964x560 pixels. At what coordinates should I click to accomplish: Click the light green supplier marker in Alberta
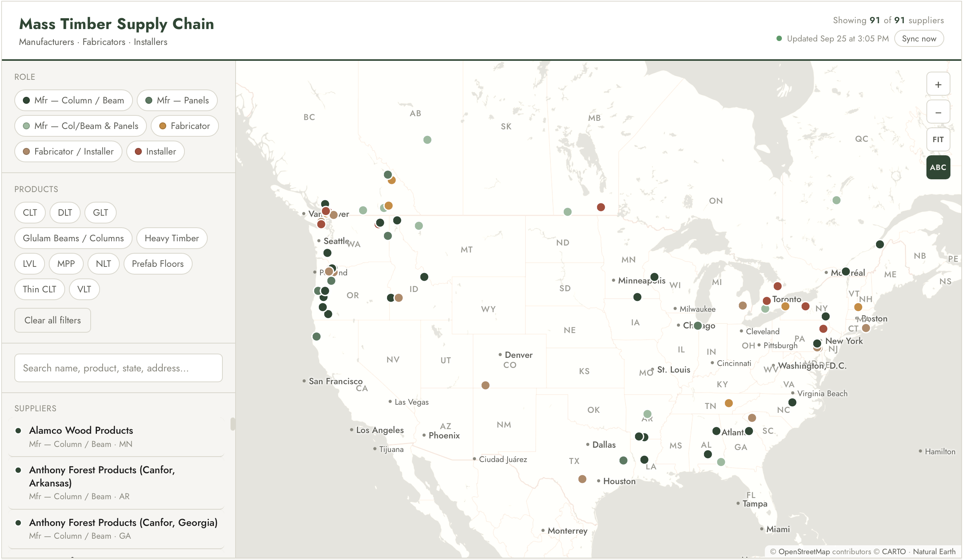(427, 140)
